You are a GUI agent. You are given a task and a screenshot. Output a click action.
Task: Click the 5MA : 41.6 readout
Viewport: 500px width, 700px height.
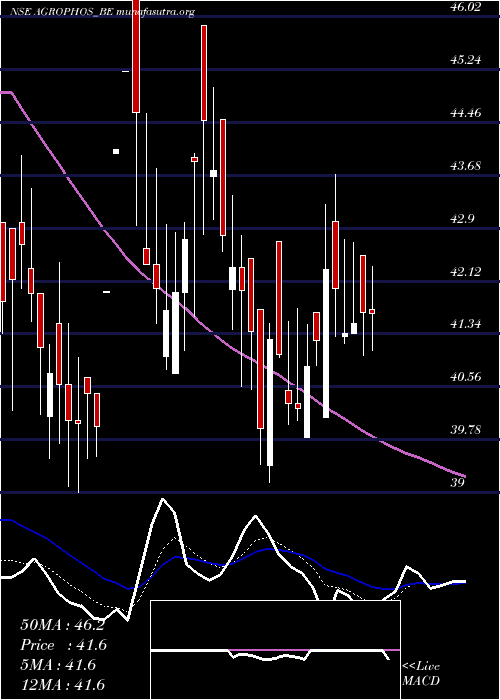[58, 665]
